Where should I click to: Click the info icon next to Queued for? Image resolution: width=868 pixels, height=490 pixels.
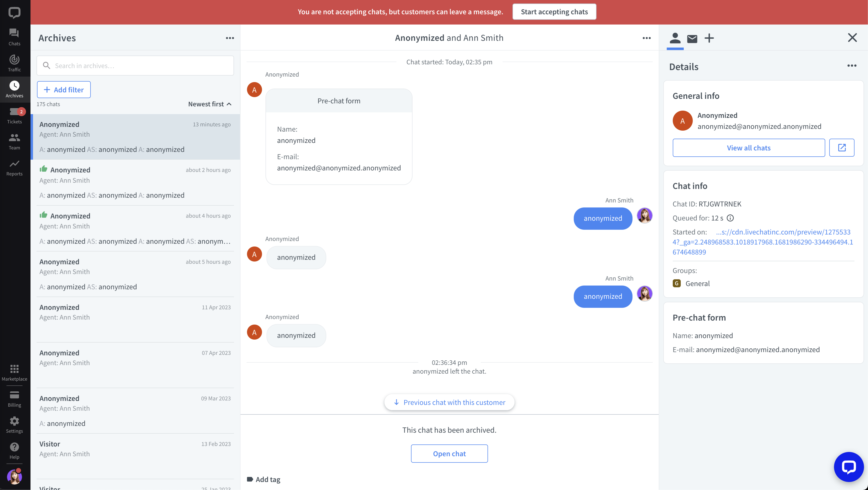(x=730, y=218)
